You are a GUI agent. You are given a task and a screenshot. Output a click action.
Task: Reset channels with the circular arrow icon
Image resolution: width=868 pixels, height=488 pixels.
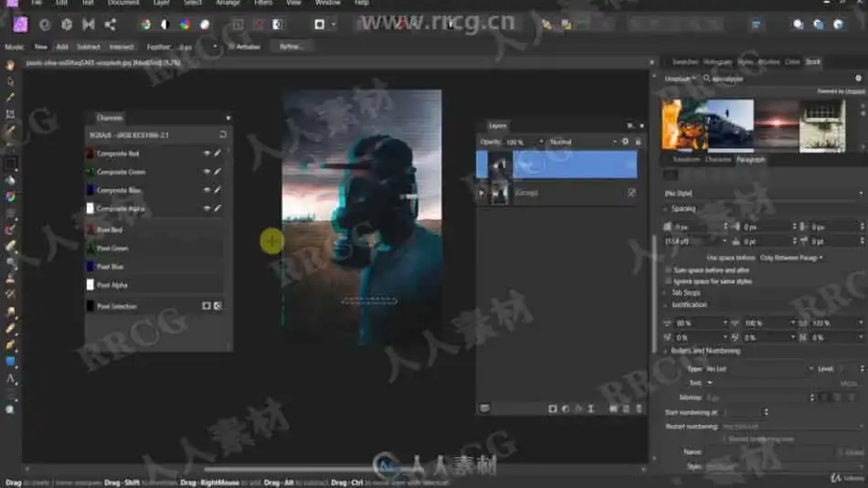[223, 134]
